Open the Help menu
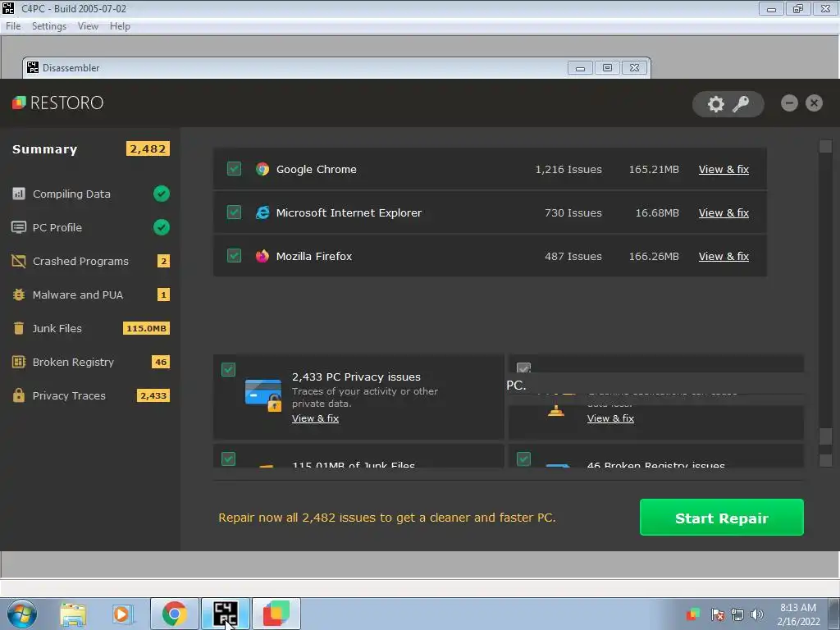The width and height of the screenshot is (840, 630). tap(120, 26)
